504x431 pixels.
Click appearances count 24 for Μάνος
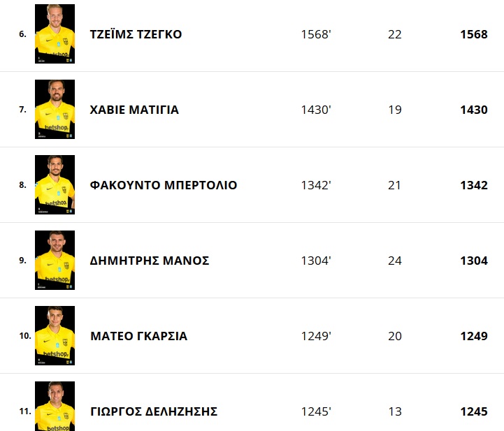tap(394, 261)
